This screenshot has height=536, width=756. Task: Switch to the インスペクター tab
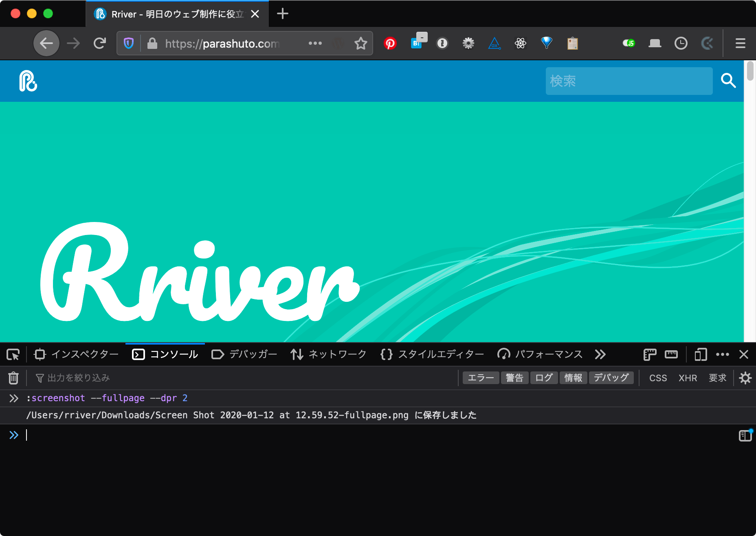[77, 354]
